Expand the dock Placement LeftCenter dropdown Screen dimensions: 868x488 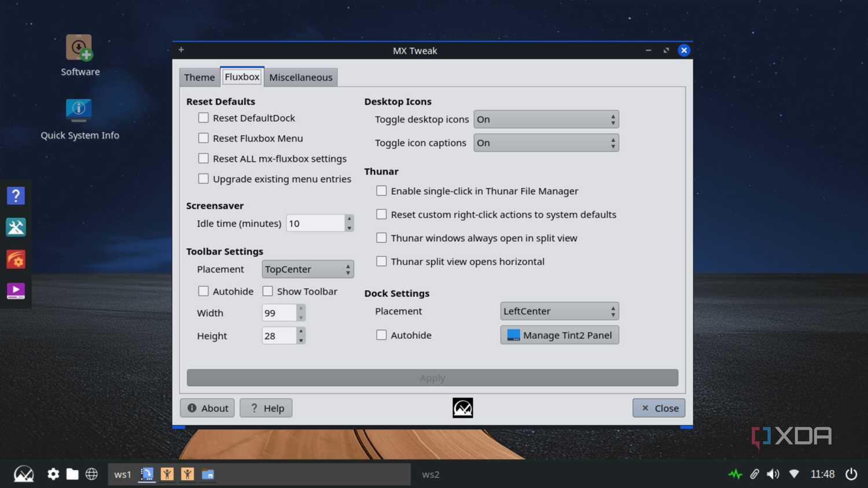point(560,311)
